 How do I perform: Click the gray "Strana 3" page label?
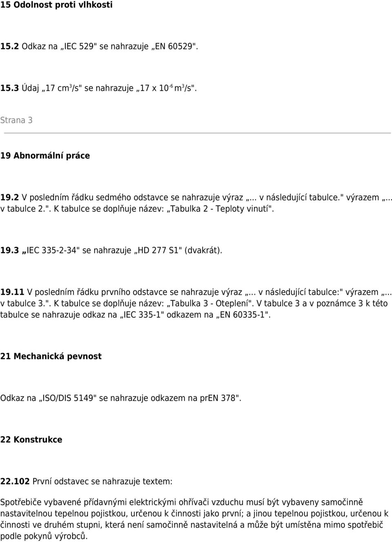pyautogui.click(x=16, y=120)
